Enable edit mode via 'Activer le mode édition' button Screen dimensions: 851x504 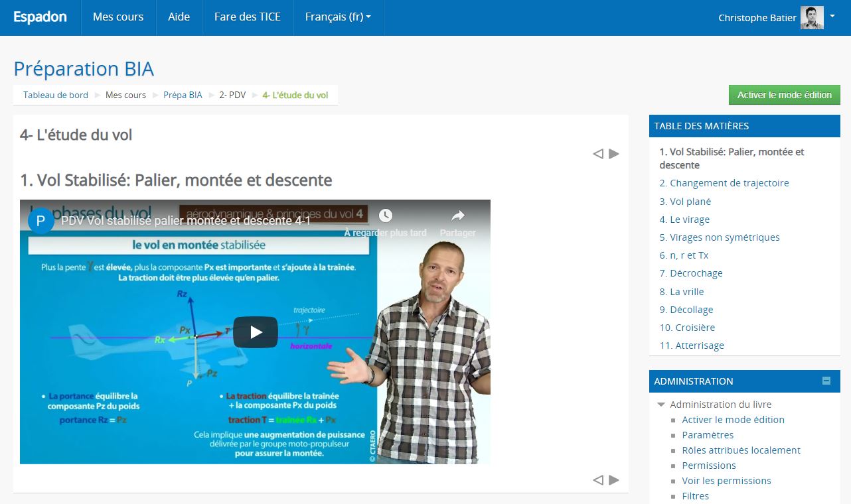[784, 95]
